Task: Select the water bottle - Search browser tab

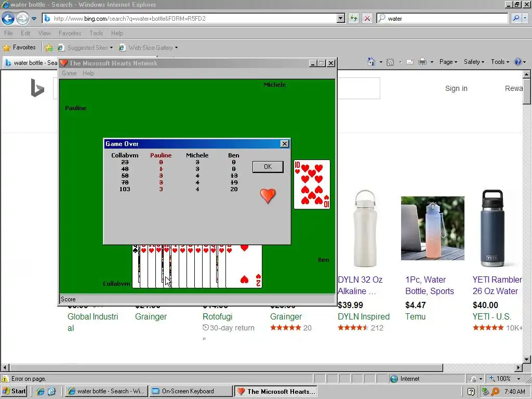Action: point(31,63)
